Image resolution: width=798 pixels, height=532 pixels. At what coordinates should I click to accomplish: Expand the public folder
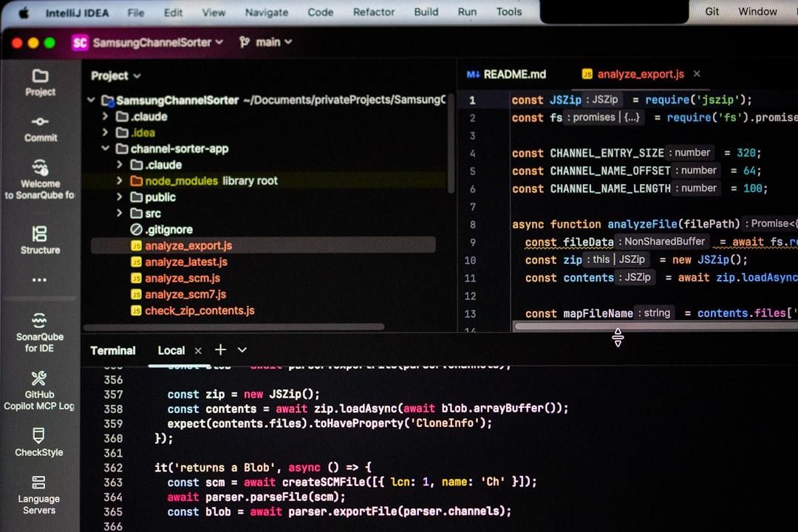pos(119,197)
